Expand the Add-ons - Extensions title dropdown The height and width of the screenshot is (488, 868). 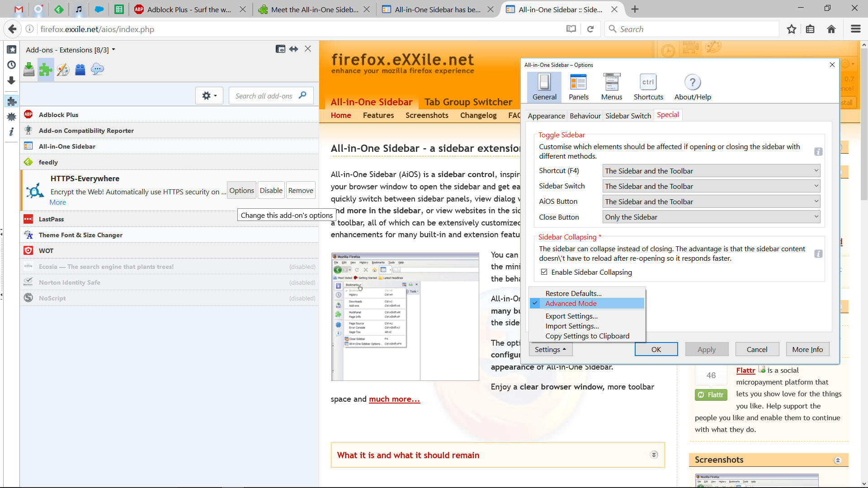(71, 50)
